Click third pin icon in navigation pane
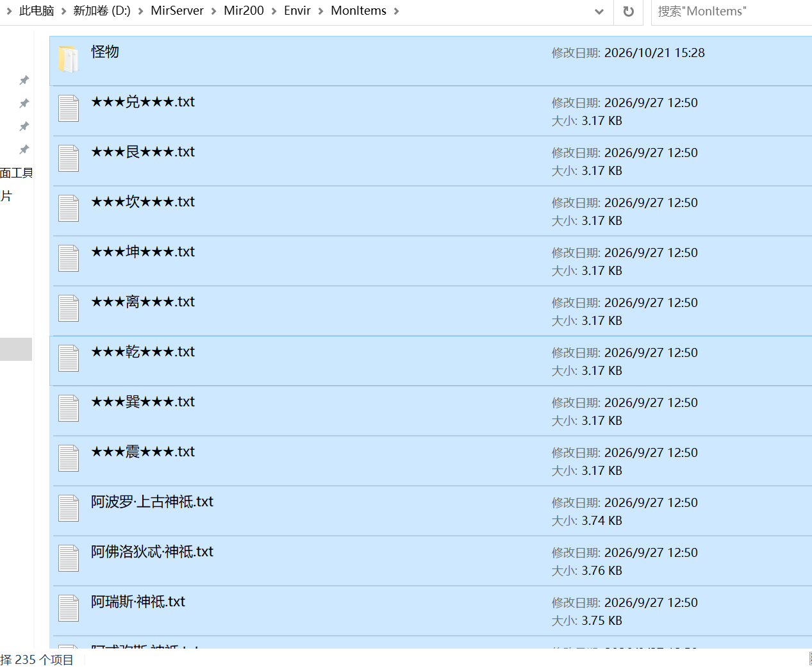The image size is (812, 671). (x=24, y=126)
